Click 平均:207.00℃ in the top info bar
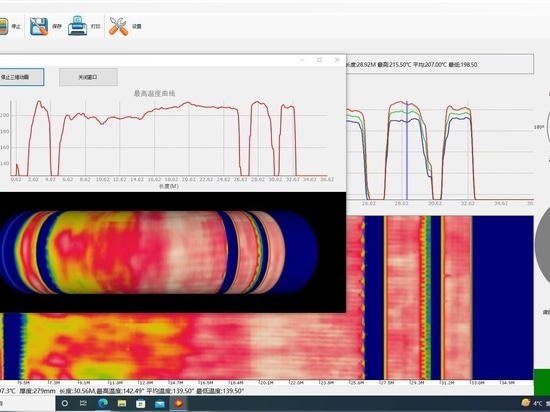Screen dimensions: 550x412 pos(430,65)
